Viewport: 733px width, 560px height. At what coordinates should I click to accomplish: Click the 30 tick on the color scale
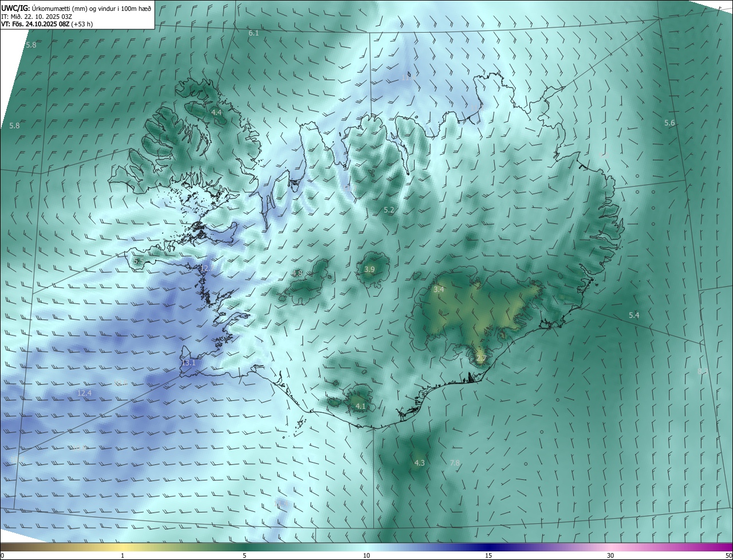click(x=610, y=555)
